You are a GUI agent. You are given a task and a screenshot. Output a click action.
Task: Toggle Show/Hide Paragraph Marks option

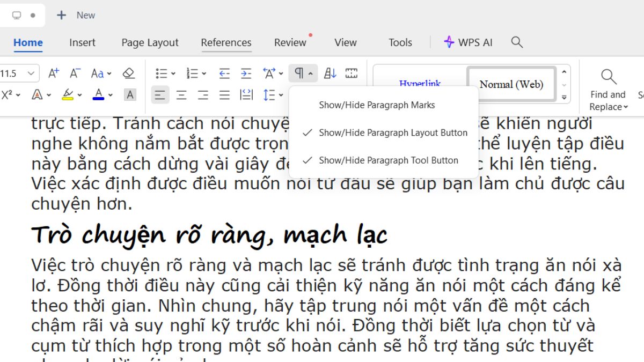(x=384, y=105)
